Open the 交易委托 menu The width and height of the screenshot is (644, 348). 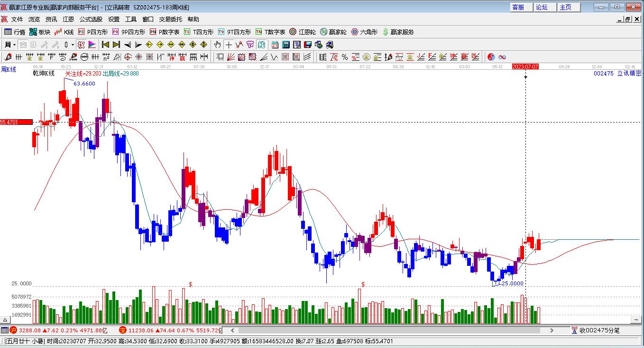click(x=170, y=19)
